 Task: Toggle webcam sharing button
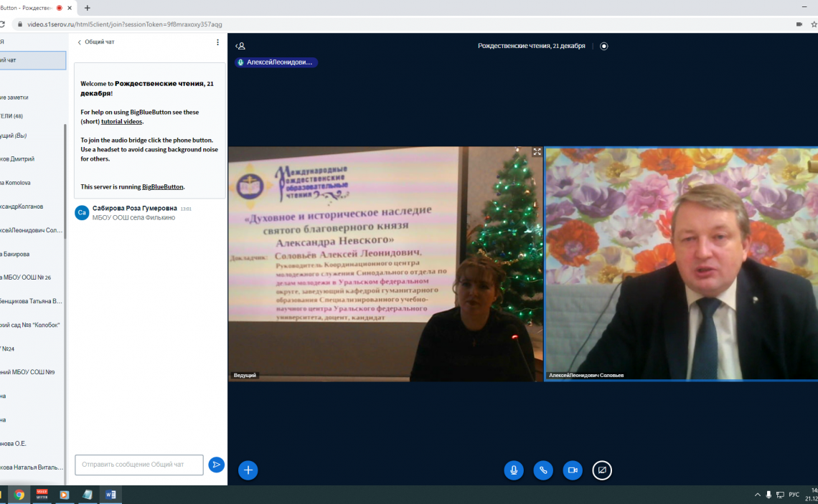tap(573, 470)
